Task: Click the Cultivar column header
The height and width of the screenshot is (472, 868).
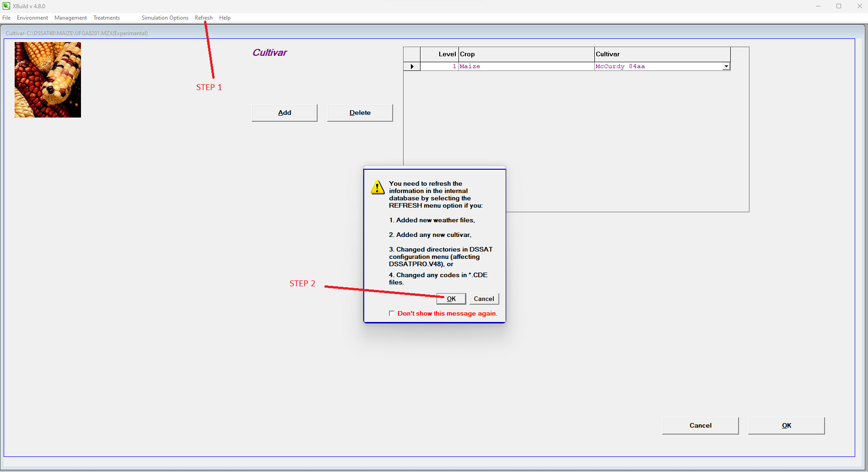Action: 662,54
